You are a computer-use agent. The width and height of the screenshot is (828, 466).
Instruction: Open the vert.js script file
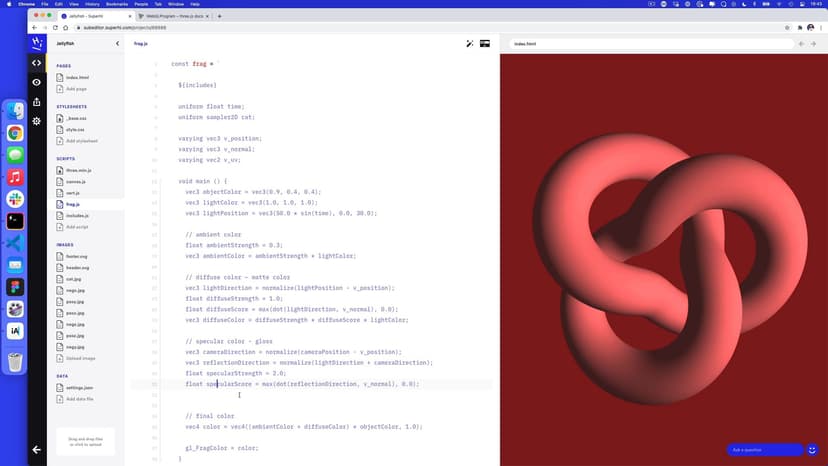pyautogui.click(x=73, y=193)
